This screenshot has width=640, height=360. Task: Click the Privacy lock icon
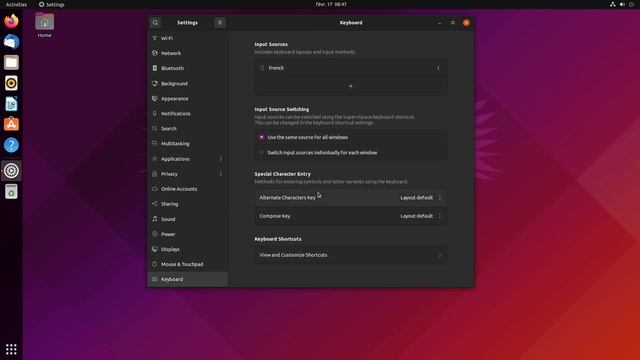point(155,174)
